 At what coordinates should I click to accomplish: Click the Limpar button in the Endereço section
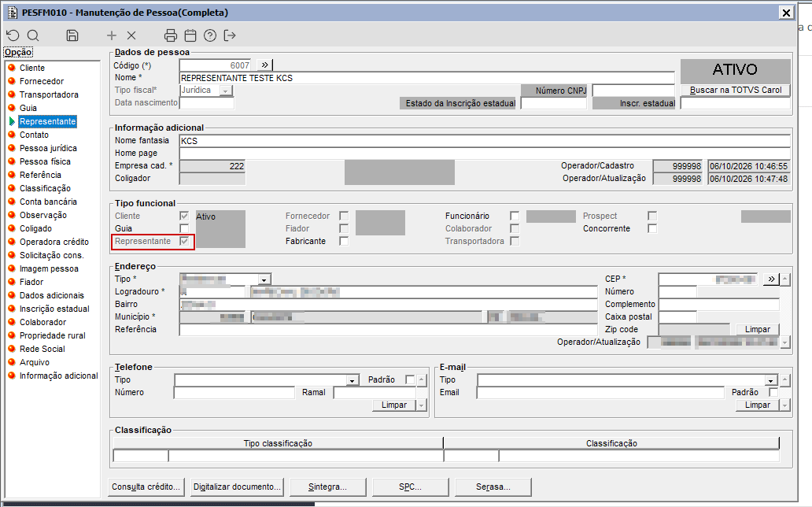pos(758,330)
